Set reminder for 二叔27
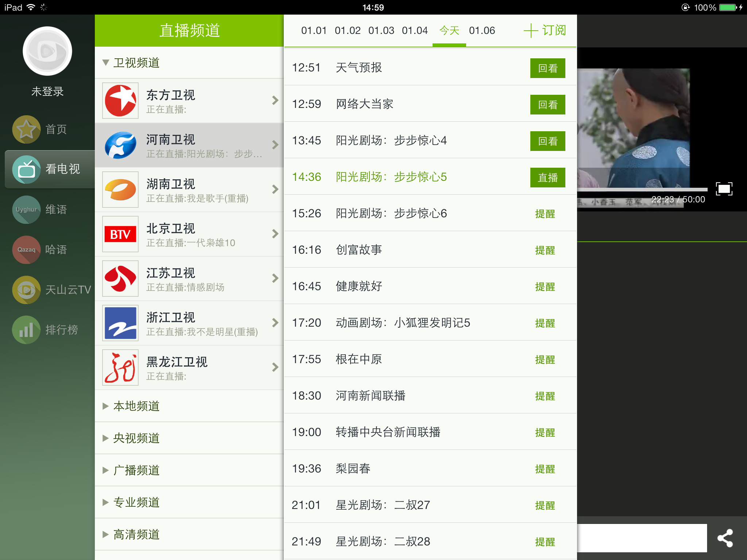Viewport: 747px width, 560px height. tap(545, 506)
